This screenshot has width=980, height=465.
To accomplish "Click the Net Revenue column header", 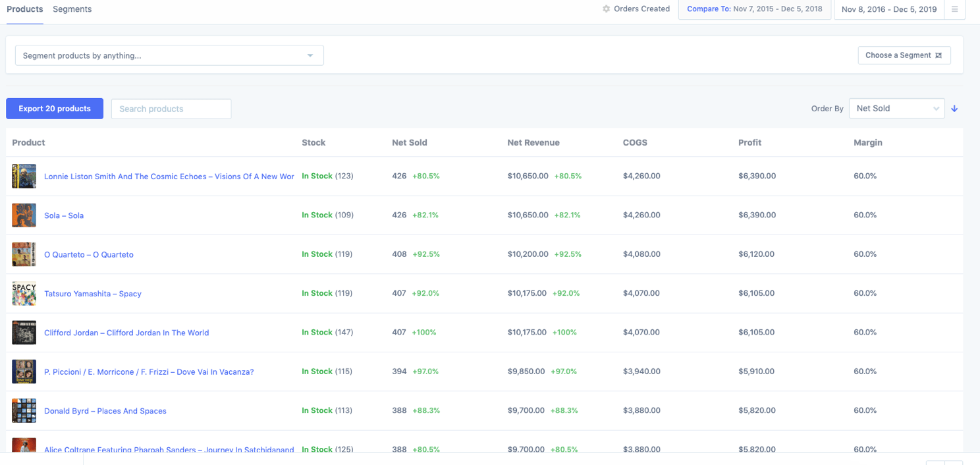I will [533, 142].
